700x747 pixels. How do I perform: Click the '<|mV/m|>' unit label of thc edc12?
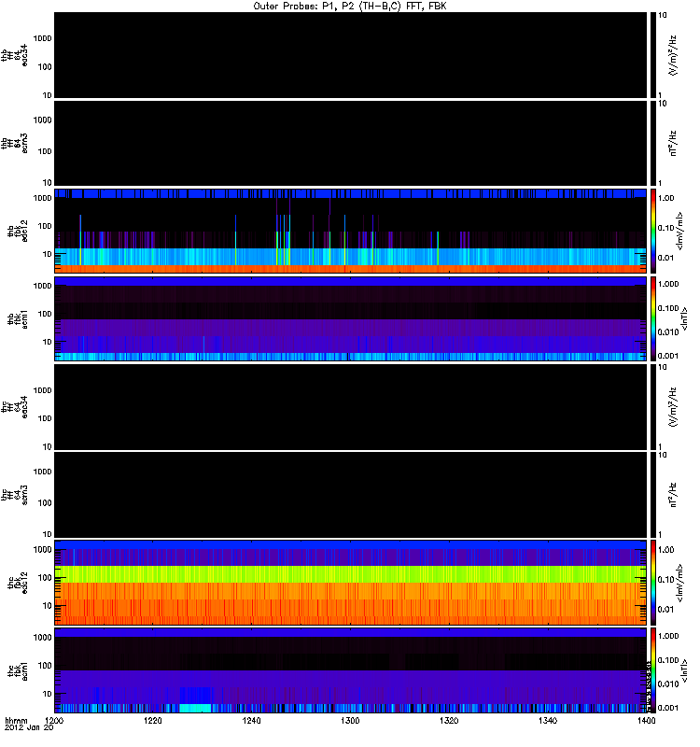[680, 582]
